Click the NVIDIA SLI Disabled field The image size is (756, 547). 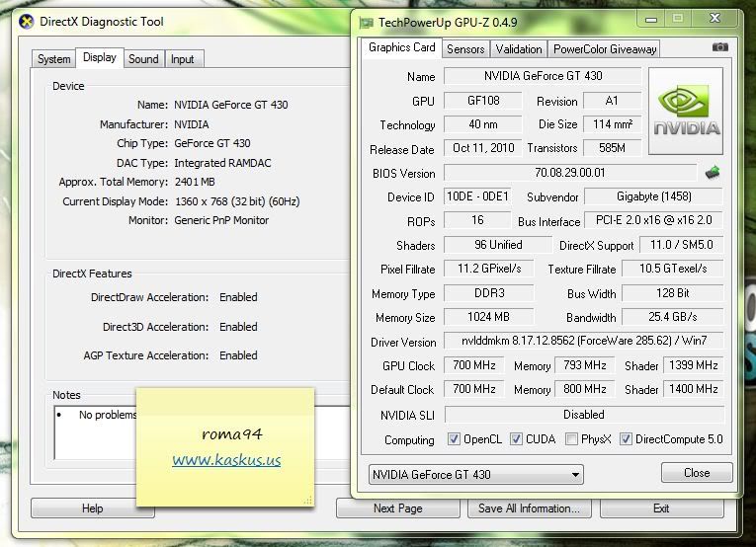click(584, 414)
